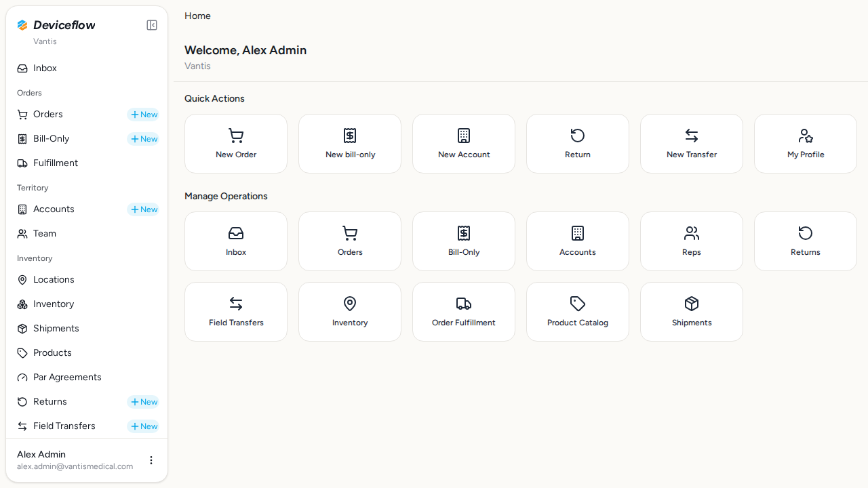This screenshot has height=488, width=868.
Task: Click the New badge next to Accounts
Action: pos(143,209)
